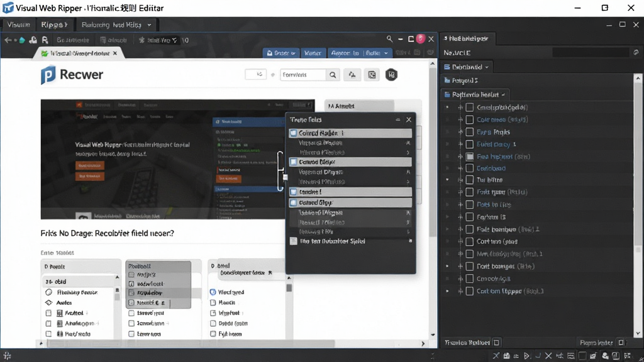
Task: Click the blue Recwer logo
Action: pos(48,75)
